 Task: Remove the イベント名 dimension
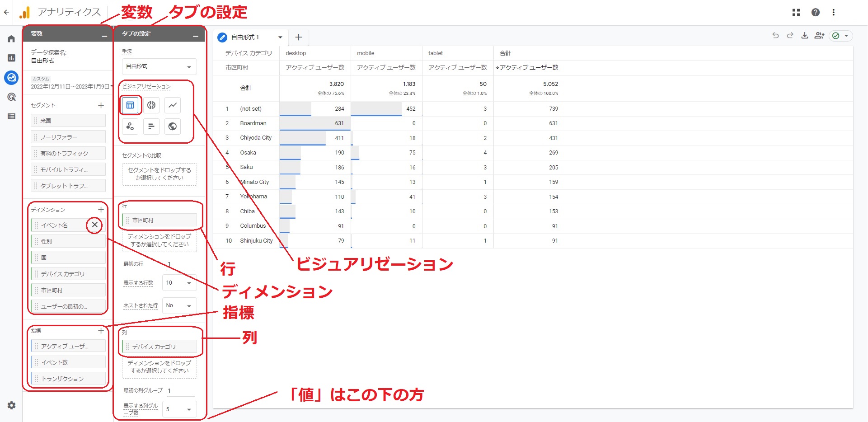(95, 225)
